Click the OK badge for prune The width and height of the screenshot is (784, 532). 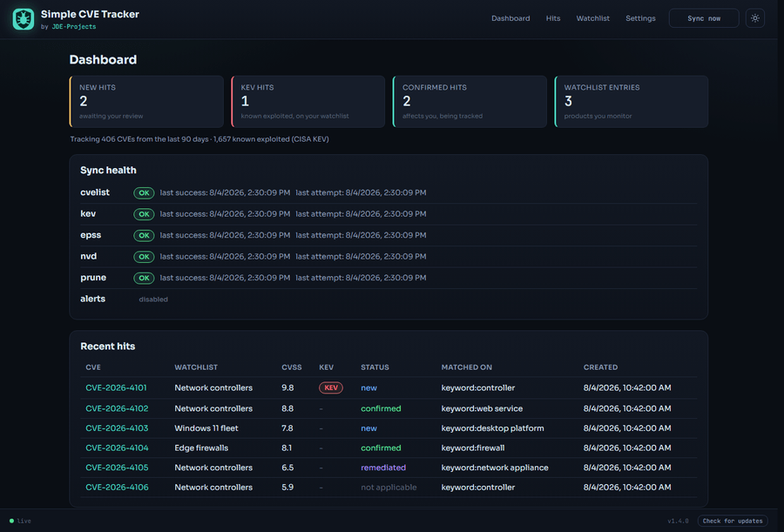tap(144, 278)
